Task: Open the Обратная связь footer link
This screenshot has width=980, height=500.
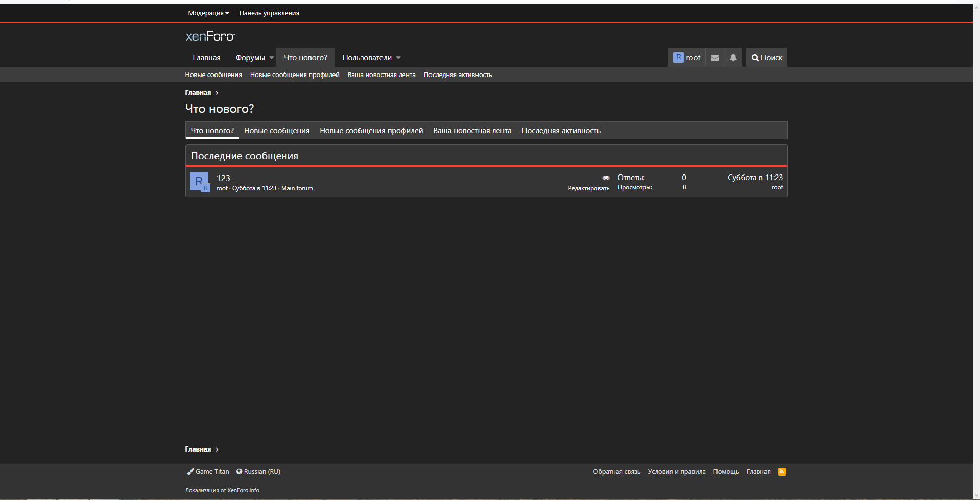Action: [616, 472]
